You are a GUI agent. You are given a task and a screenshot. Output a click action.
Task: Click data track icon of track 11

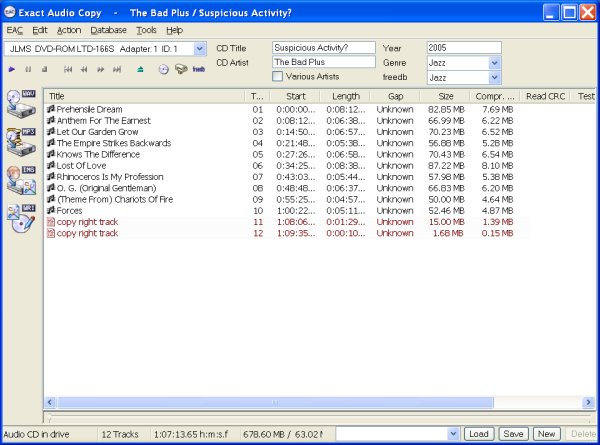click(51, 222)
